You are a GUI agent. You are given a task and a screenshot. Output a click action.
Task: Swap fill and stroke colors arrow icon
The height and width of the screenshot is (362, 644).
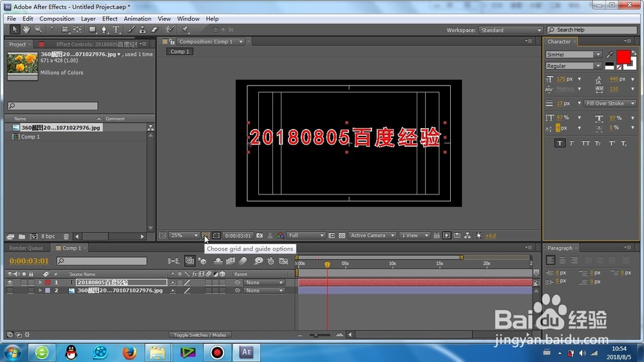click(x=634, y=53)
